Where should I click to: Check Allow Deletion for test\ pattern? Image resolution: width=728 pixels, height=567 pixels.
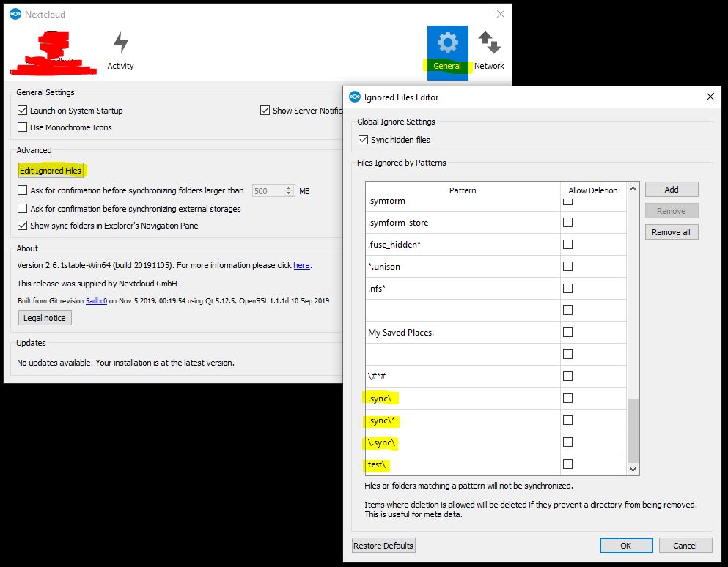[x=567, y=464]
